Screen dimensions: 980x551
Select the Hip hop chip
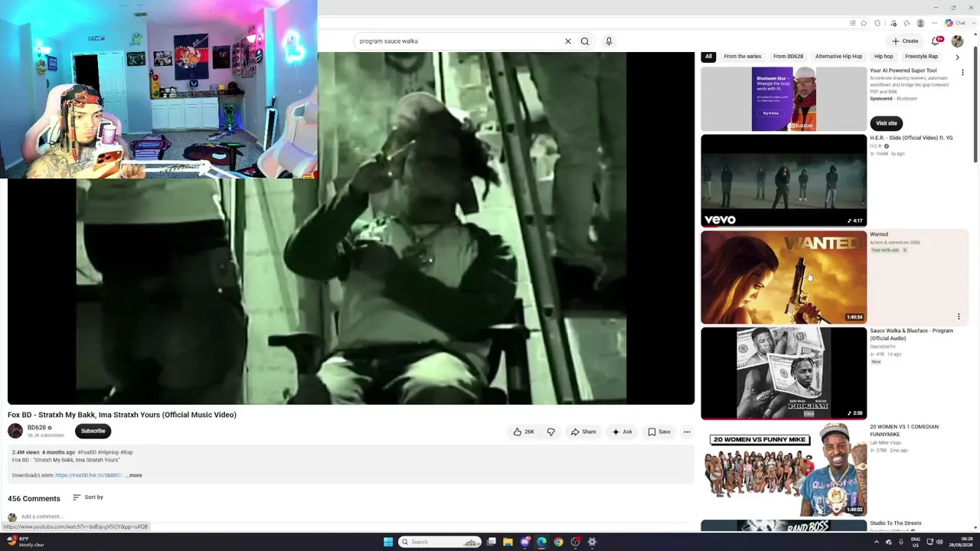(884, 57)
